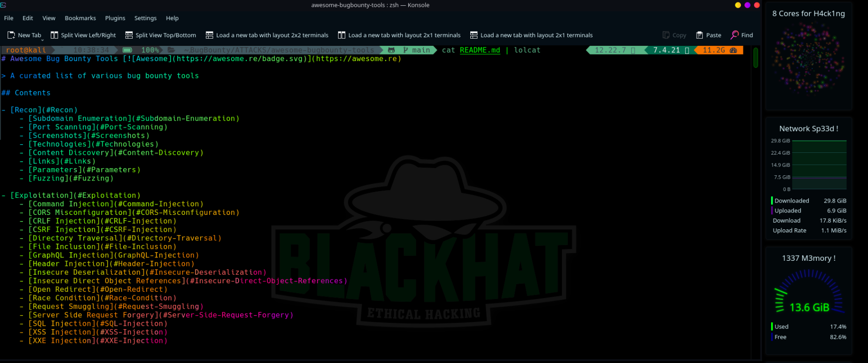868x363 pixels.
Task: Click the 'lolcat' command text
Action: (x=527, y=50)
